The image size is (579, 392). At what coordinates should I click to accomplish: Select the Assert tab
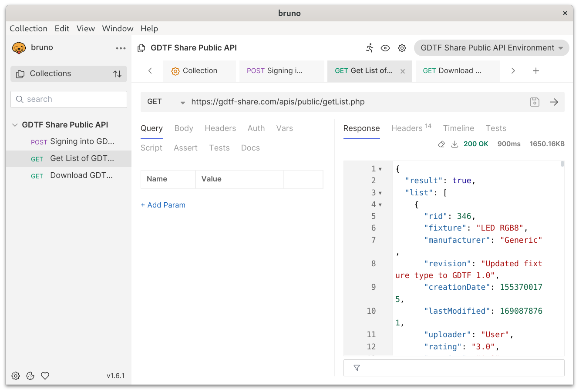click(x=185, y=148)
